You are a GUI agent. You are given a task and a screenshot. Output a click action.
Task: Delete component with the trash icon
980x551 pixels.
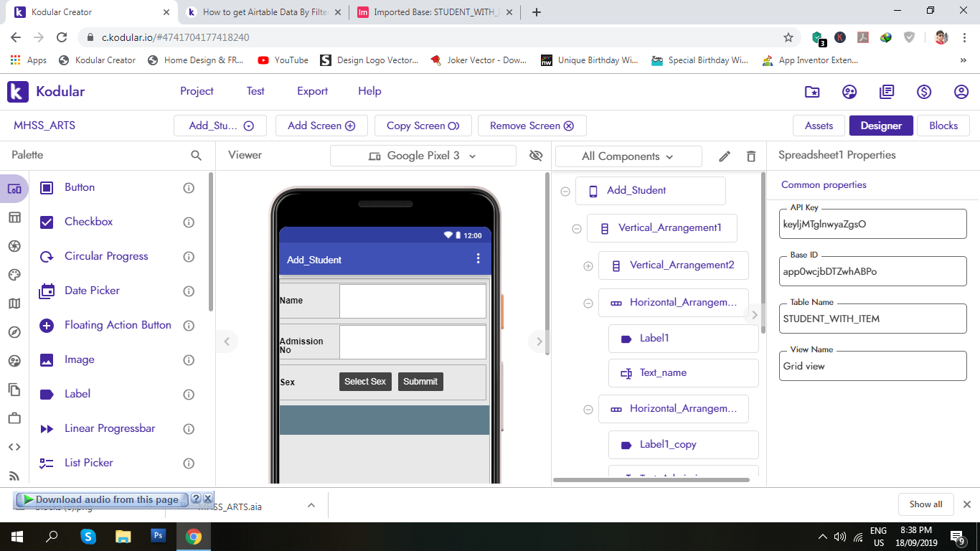tap(751, 156)
